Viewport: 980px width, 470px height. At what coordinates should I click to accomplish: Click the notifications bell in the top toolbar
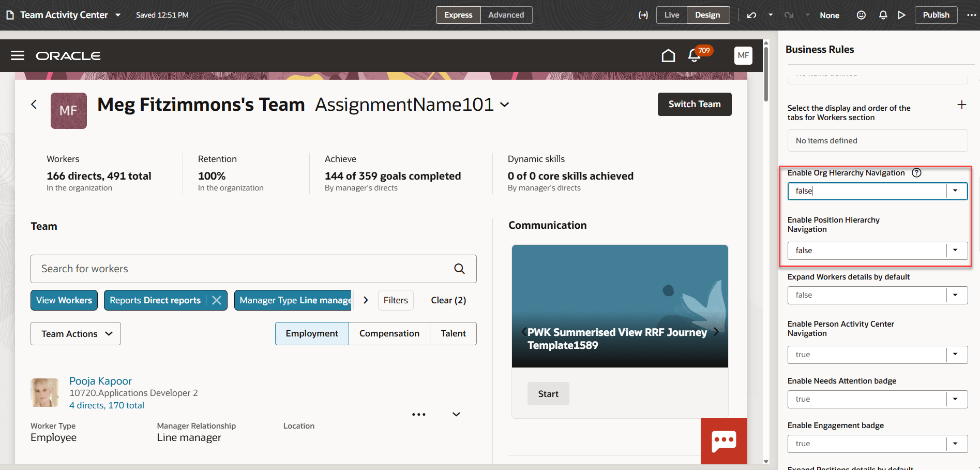[883, 15]
